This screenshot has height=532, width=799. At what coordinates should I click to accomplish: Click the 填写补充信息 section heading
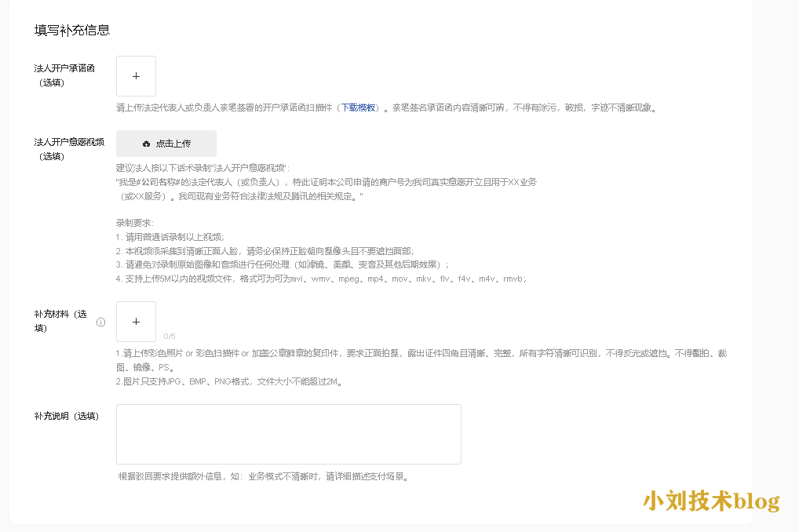(x=72, y=31)
